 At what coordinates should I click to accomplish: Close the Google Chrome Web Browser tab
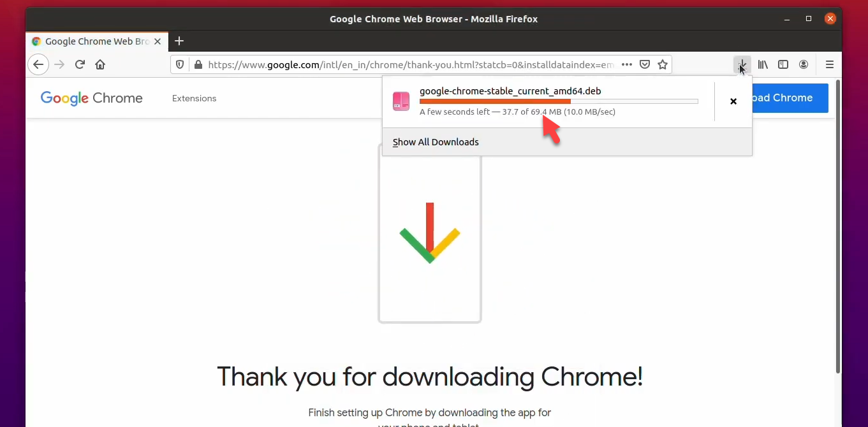click(158, 41)
